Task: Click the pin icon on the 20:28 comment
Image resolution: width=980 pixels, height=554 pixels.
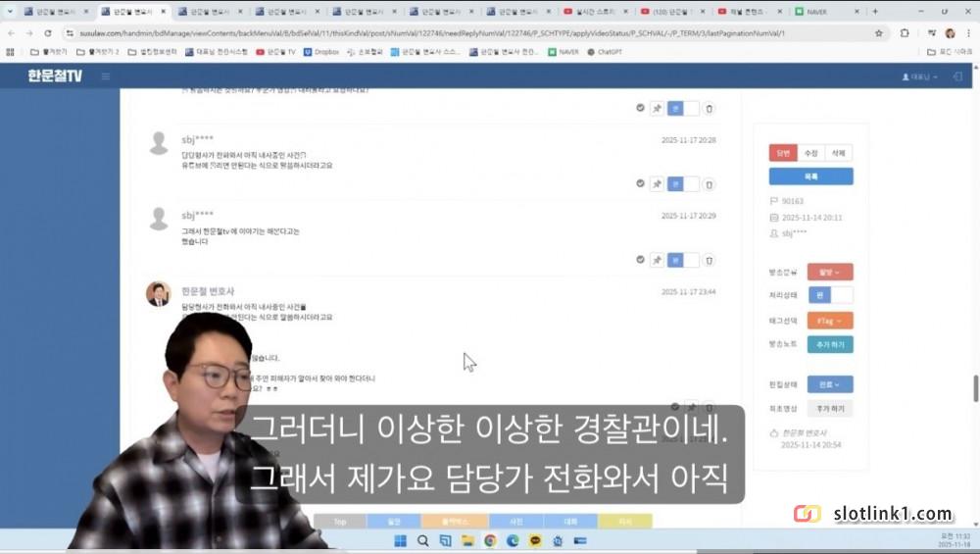Action: (x=657, y=183)
